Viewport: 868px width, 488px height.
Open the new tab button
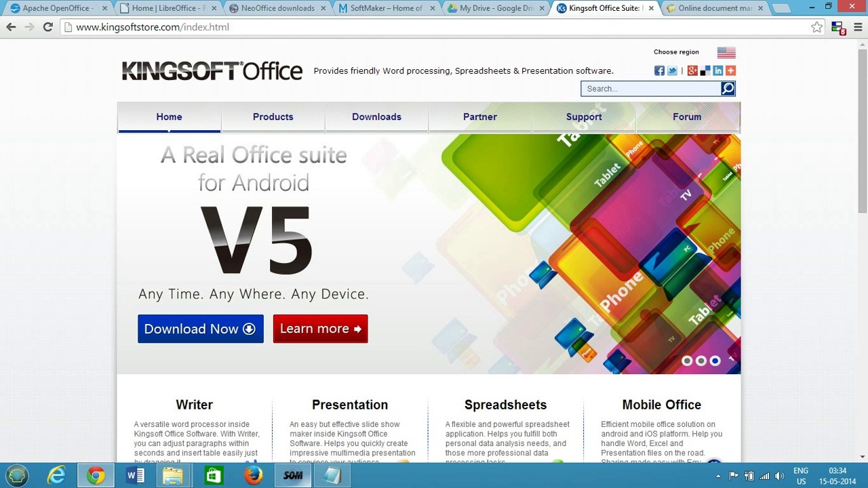(x=781, y=9)
